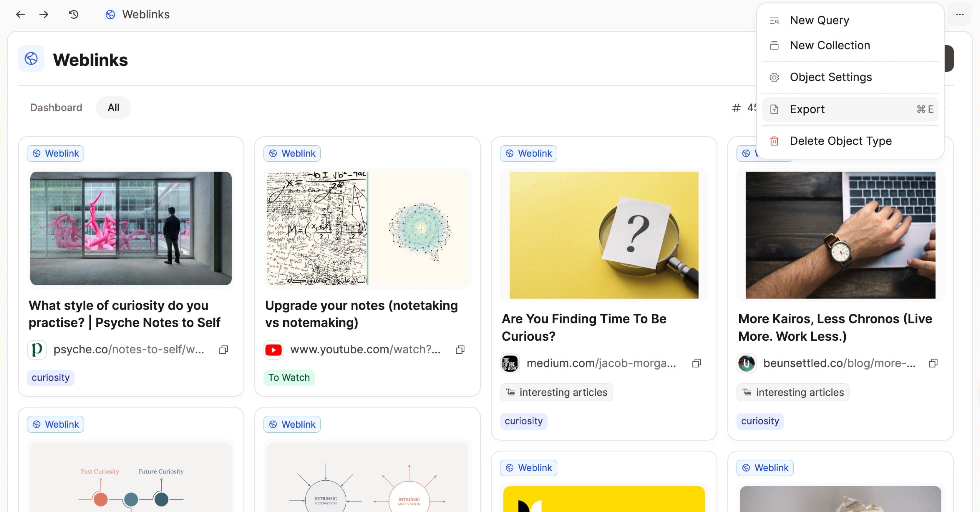
Task: Click the forward navigation arrow
Action: click(44, 14)
